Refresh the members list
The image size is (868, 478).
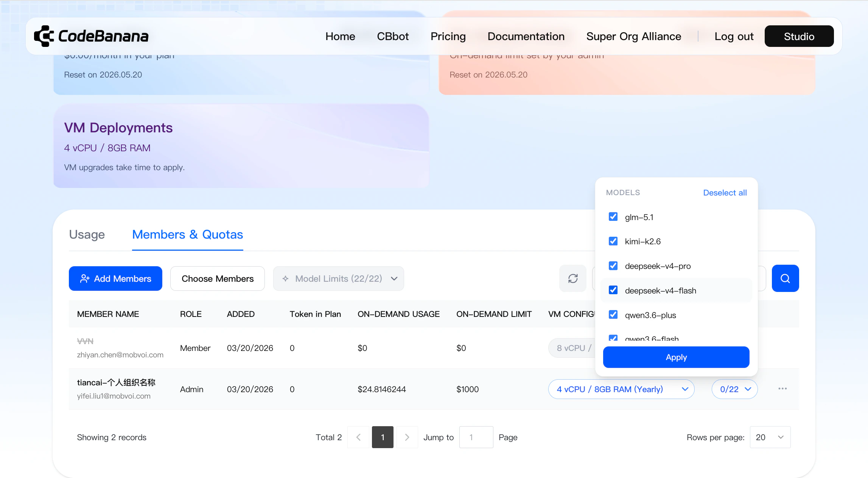pos(573,278)
